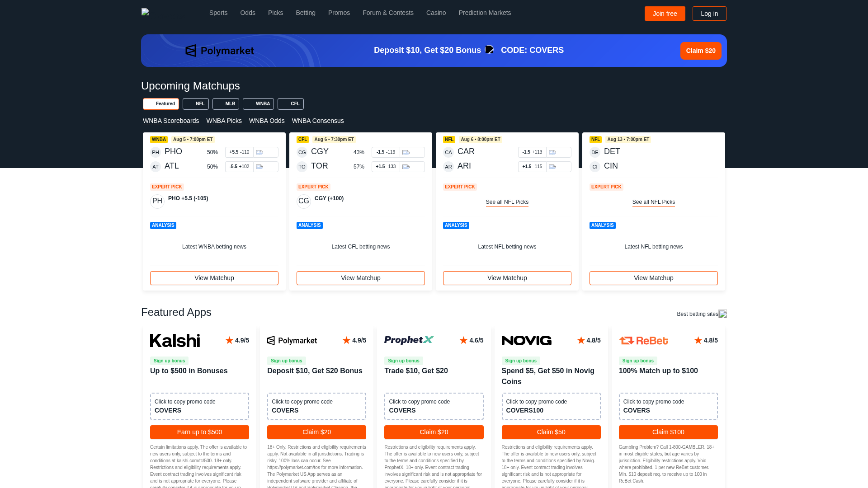The image size is (868, 488).
Task: Copy the Kalshi promo code COVERS
Action: (199, 406)
